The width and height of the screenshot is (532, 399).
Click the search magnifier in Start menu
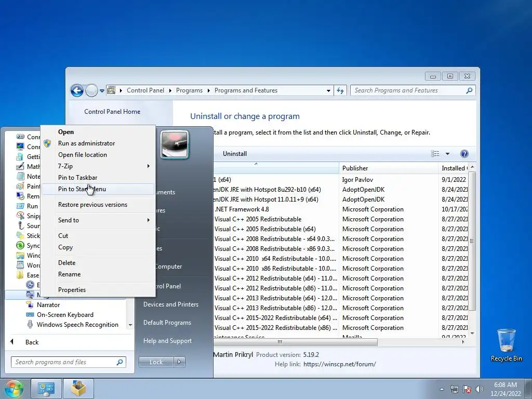pyautogui.click(x=119, y=362)
